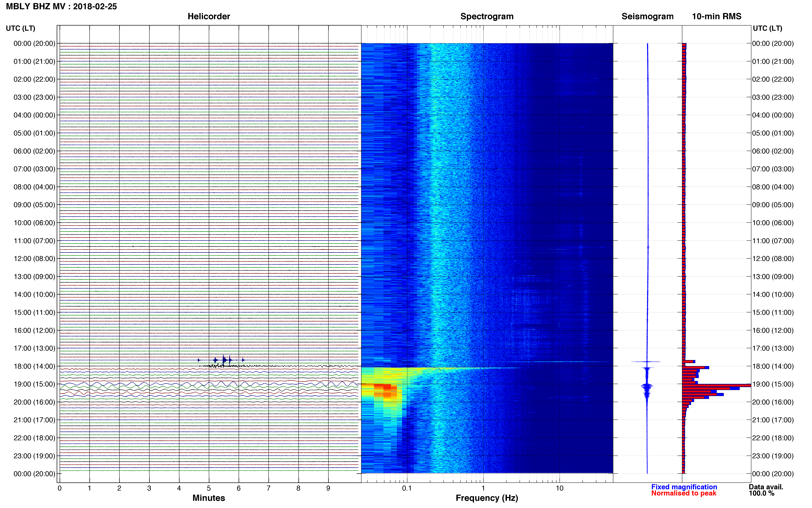Click minute tick label '5' on helicorder axis
812x508 pixels.
[x=209, y=488]
